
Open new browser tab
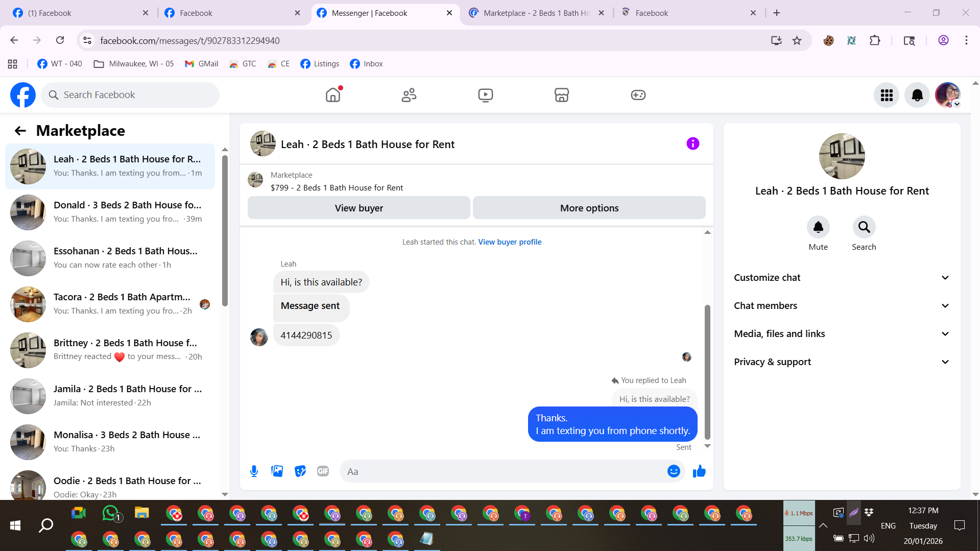(x=777, y=13)
